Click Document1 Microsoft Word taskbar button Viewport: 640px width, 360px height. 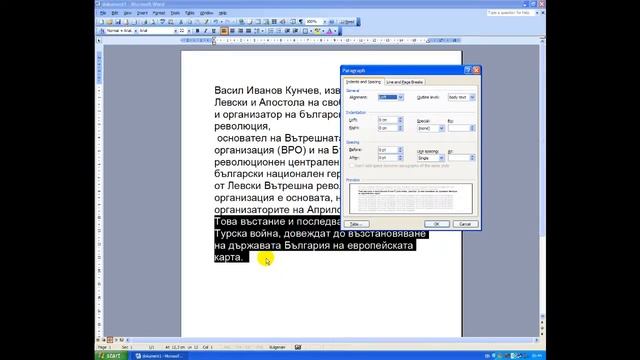[x=159, y=356]
